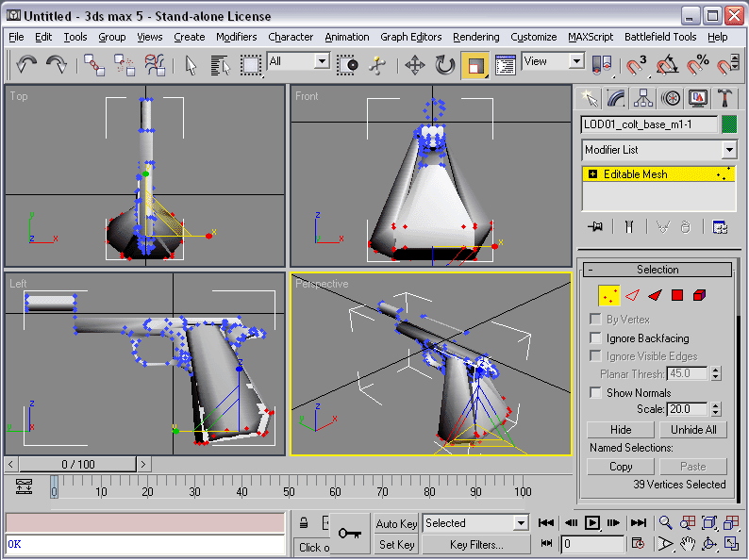
Task: Click the Unhide All button
Action: (x=693, y=430)
